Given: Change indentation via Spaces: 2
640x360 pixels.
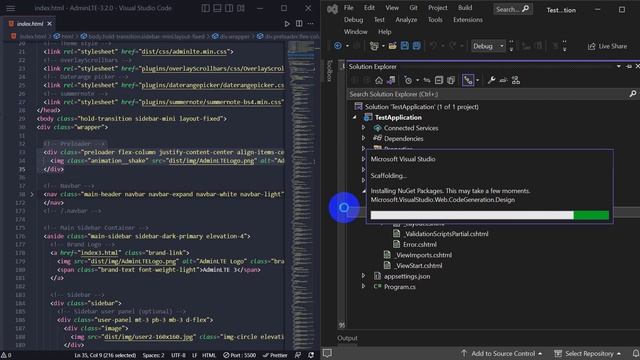Looking at the screenshot, I should pyautogui.click(x=153, y=355).
